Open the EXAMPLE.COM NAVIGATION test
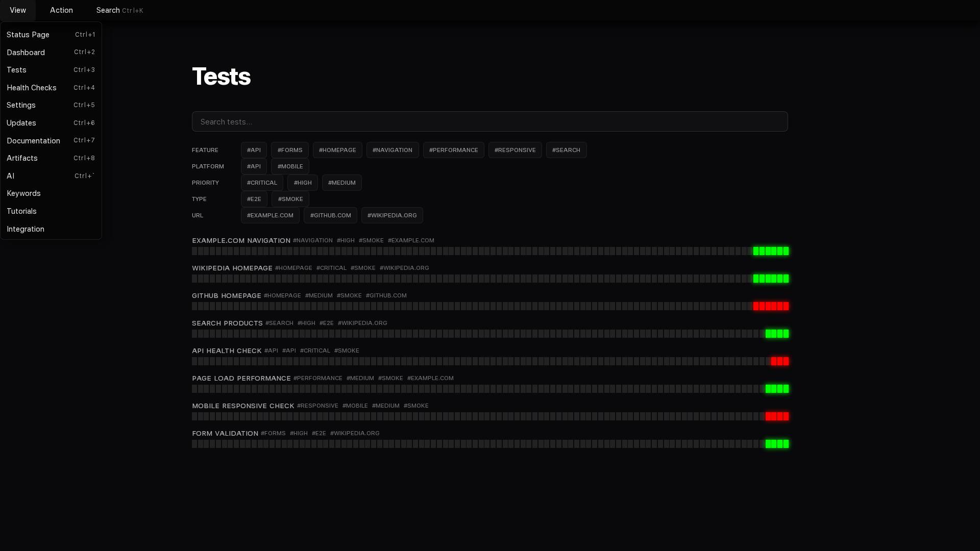The image size is (980, 551). pyautogui.click(x=241, y=240)
